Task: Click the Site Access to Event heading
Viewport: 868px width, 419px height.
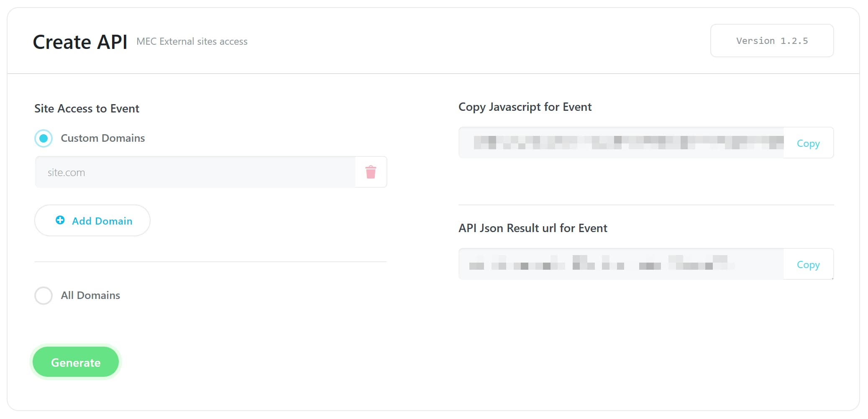Action: pyautogui.click(x=87, y=109)
